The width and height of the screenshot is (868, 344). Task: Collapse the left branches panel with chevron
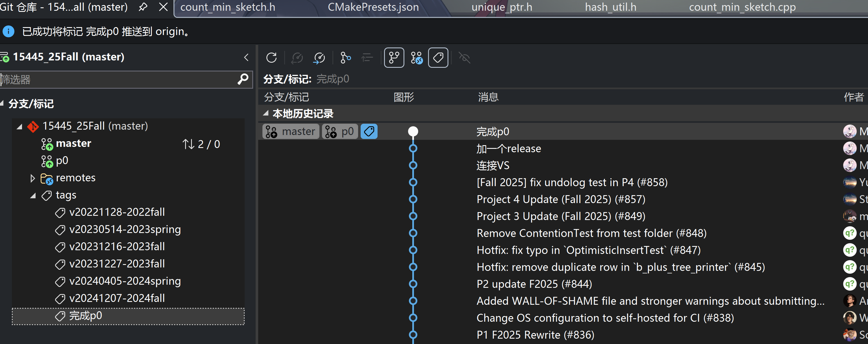click(x=246, y=57)
